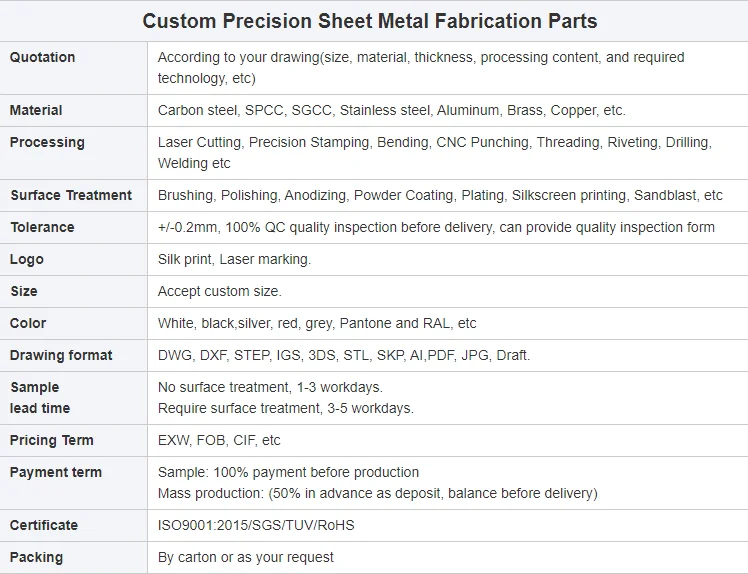Select the Tolerance row header
Image resolution: width=748 pixels, height=574 pixels.
click(x=42, y=227)
